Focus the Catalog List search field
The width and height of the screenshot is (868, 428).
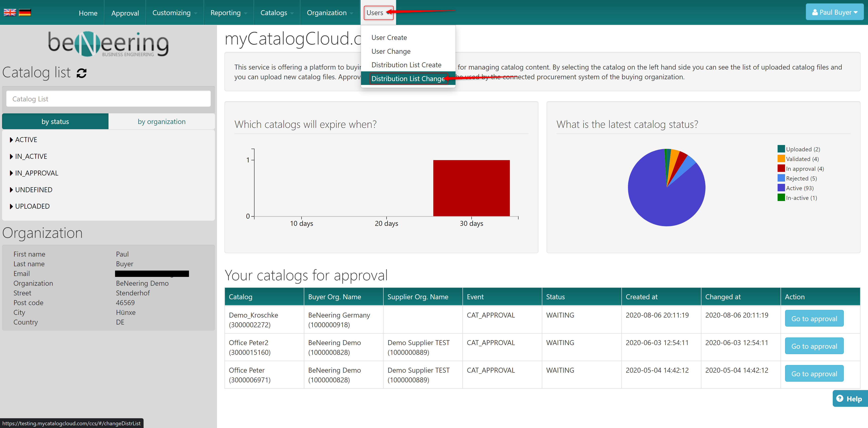pos(108,99)
